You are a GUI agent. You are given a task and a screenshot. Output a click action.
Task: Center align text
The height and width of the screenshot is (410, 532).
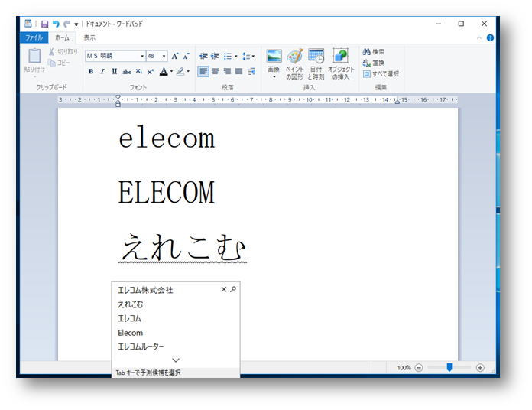(215, 71)
